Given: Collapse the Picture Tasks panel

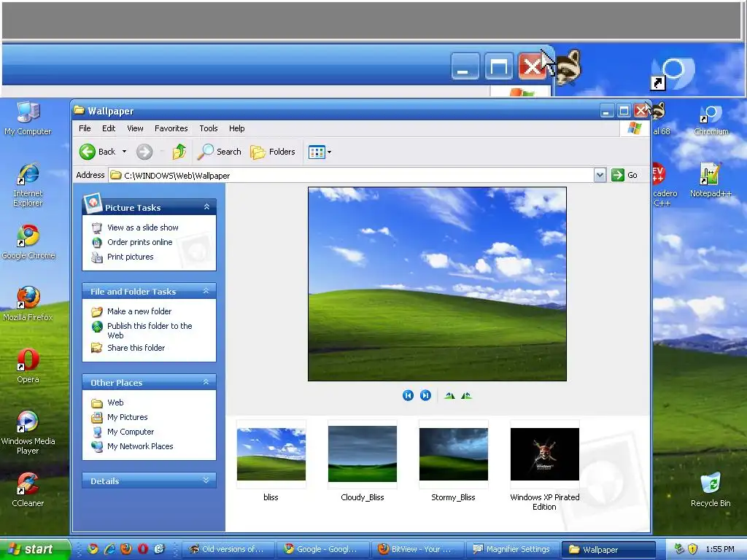Looking at the screenshot, I should tap(206, 206).
